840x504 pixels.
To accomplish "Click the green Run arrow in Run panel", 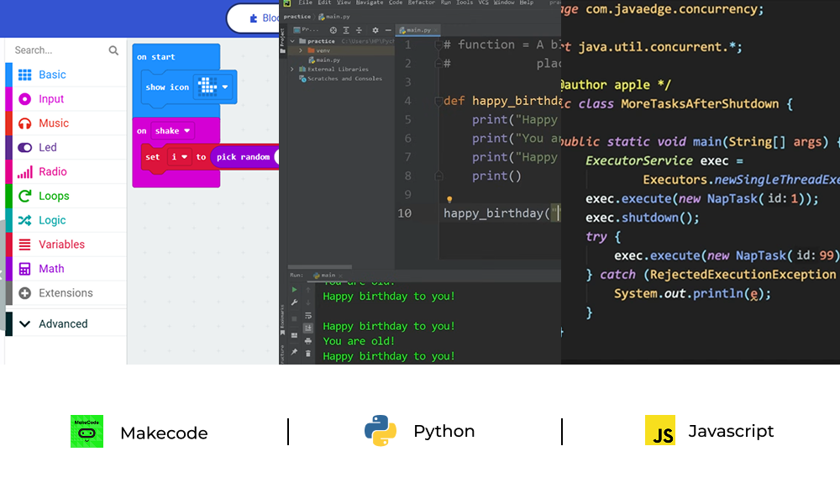I will [x=294, y=290].
